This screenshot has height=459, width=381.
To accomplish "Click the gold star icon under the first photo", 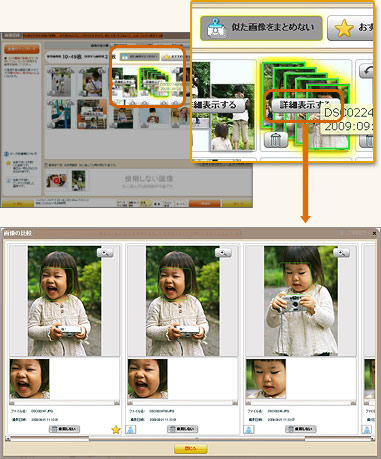I will coord(116,429).
